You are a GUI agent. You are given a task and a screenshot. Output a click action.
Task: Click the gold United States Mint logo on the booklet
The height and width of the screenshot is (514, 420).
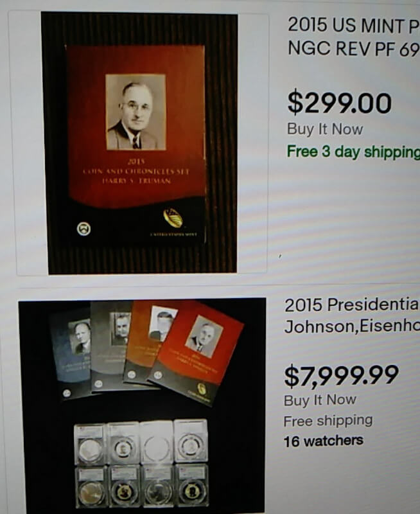pos(173,218)
